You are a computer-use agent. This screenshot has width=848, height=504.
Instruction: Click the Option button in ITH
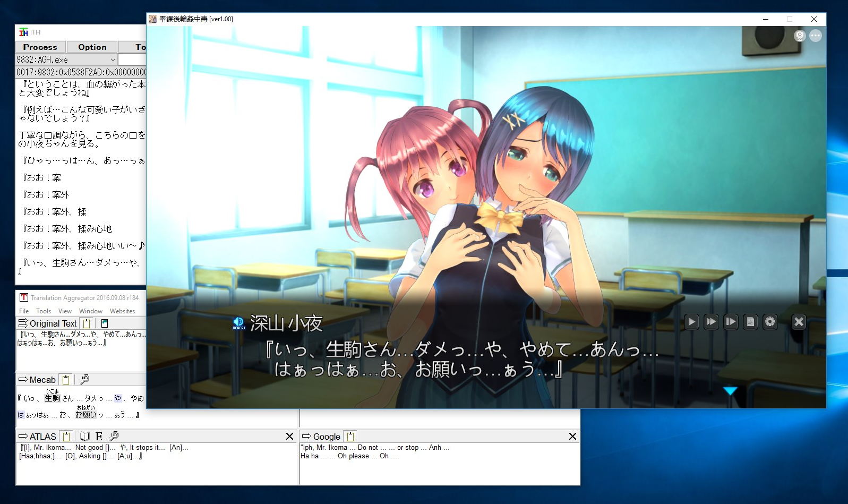[92, 47]
